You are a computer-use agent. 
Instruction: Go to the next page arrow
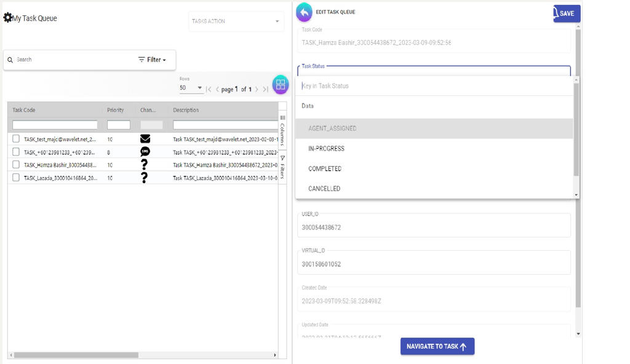tap(257, 90)
